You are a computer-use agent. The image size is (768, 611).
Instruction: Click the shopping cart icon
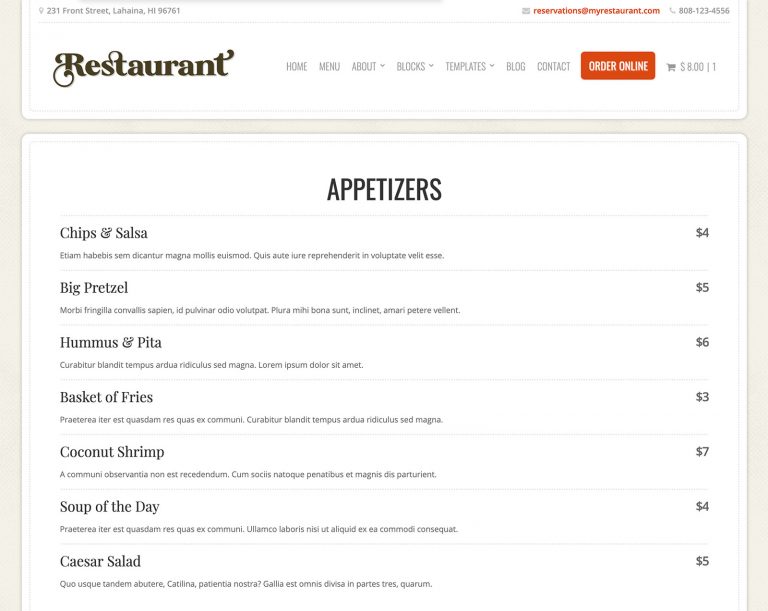pyautogui.click(x=671, y=67)
